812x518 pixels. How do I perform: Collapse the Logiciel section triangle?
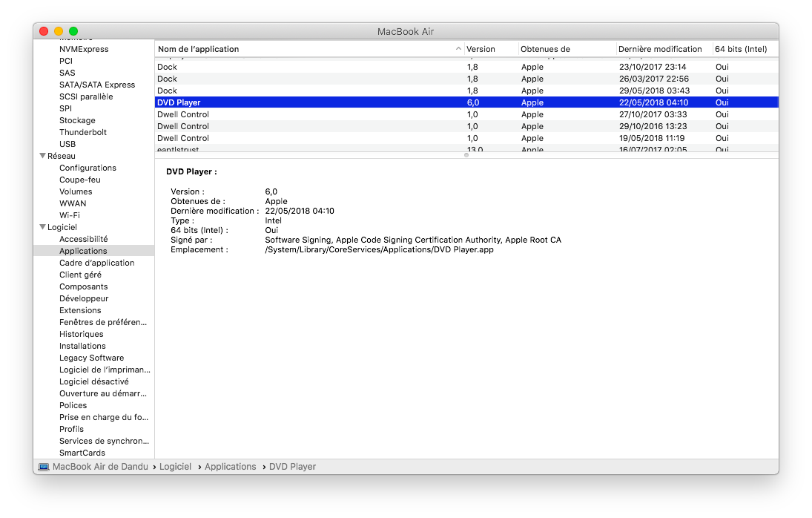pos(42,227)
